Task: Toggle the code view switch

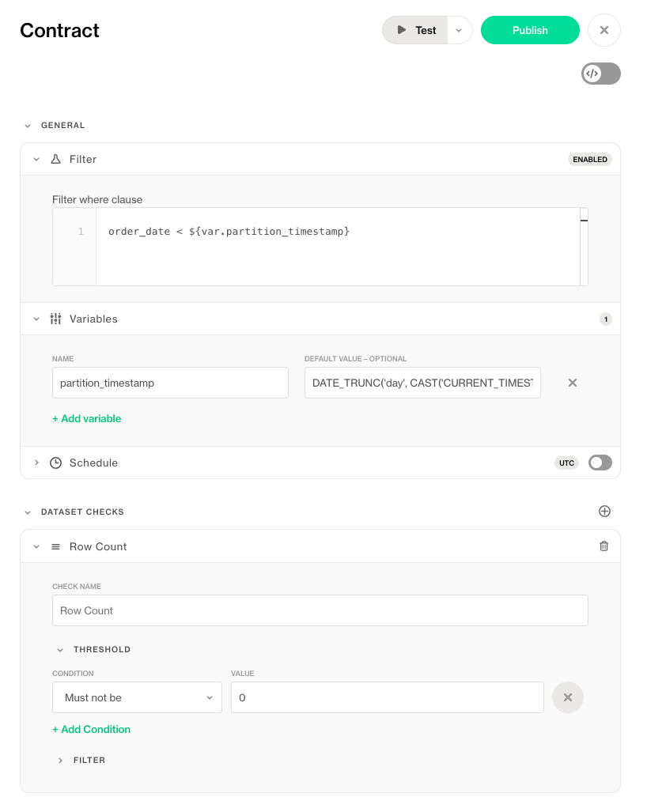Action: click(600, 74)
